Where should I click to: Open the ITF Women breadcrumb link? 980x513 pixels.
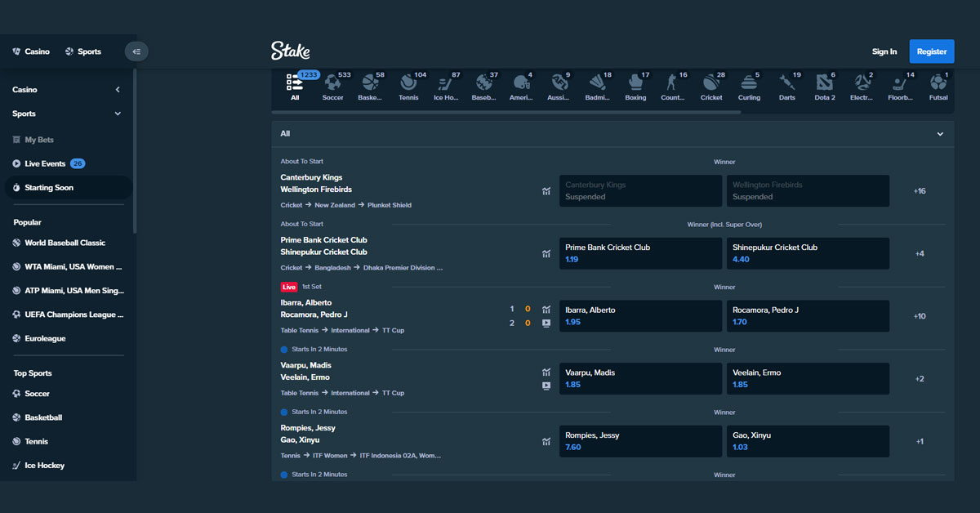tap(331, 456)
